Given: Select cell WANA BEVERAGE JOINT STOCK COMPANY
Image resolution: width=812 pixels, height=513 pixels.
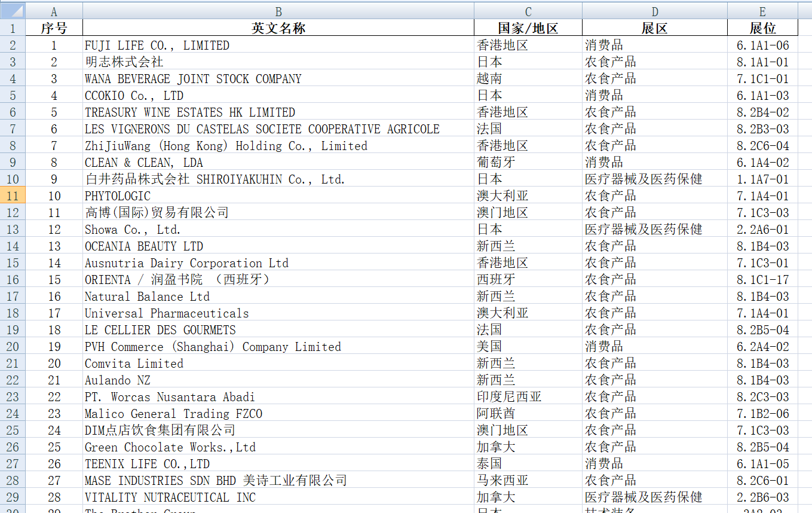Looking at the screenshot, I should [278, 78].
